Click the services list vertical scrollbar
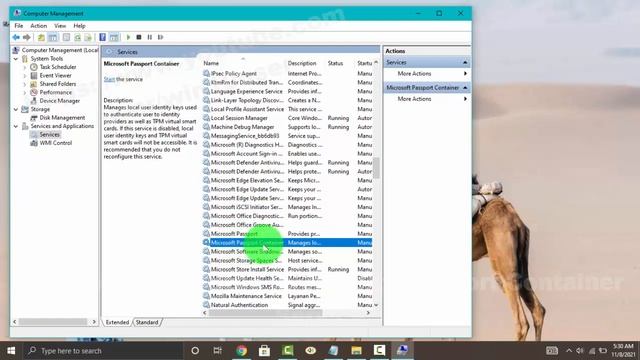Viewport: 640px width, 360px height. pos(376,168)
